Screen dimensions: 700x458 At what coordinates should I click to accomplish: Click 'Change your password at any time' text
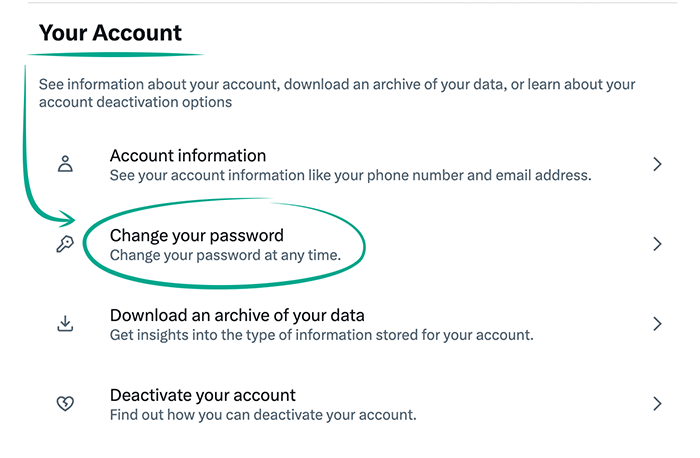coord(225,255)
